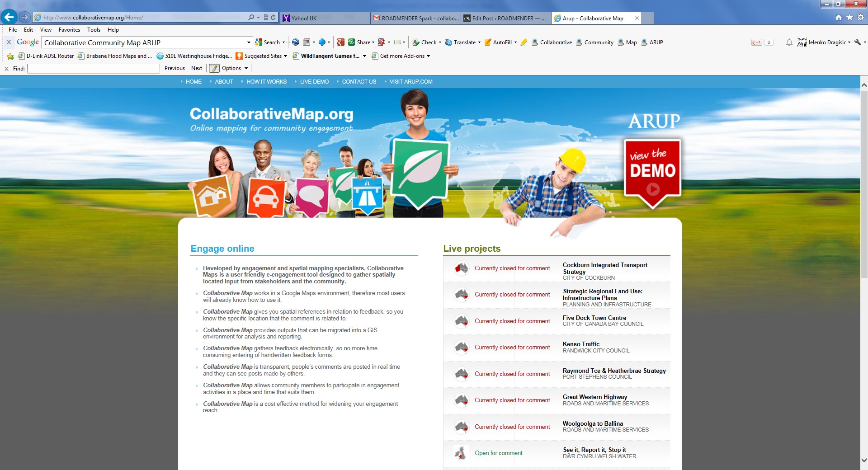Screen dimensions: 868x470
Task: Expand the Google search box dropdown arrow
Action: pos(248,42)
